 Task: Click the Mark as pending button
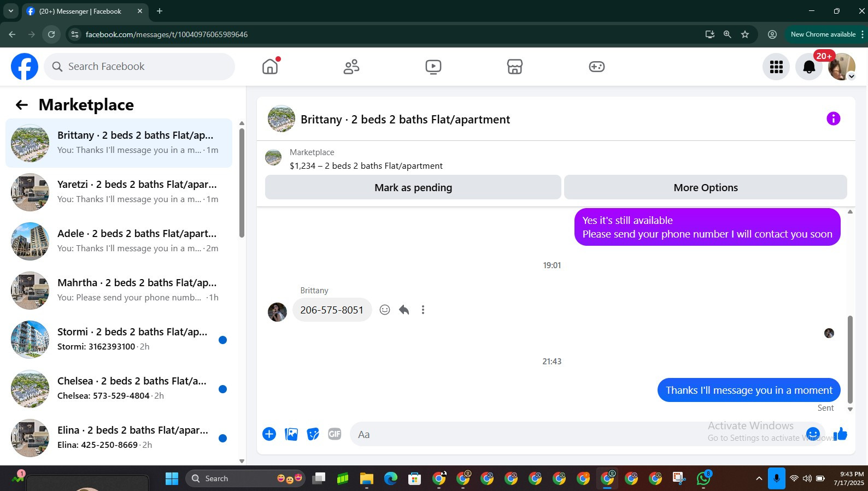(413, 187)
